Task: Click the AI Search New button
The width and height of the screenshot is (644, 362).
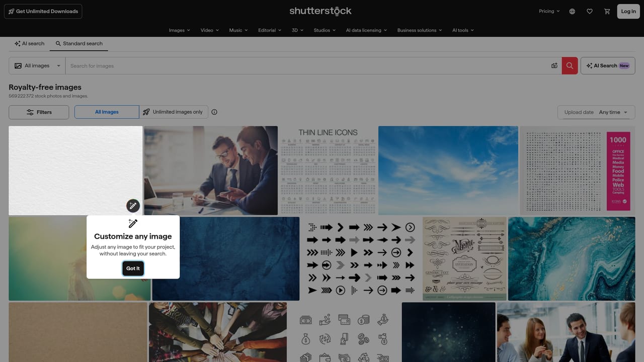Action: 608,66
